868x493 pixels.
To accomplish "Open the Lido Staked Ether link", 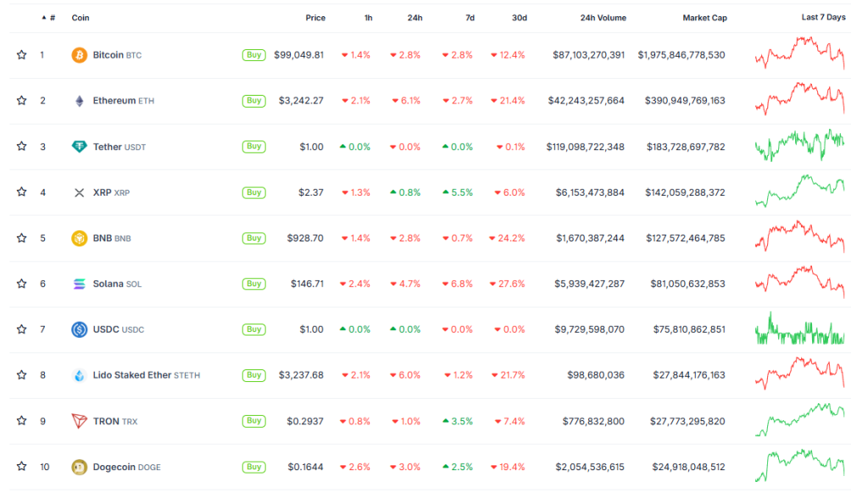I will [x=131, y=375].
